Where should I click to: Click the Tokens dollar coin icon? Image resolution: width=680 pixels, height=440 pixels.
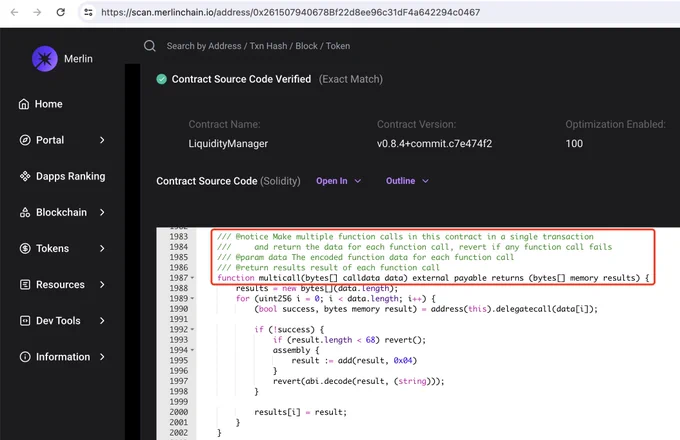25,248
